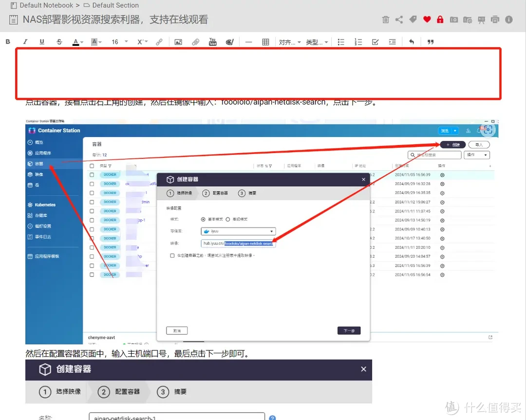
Task: Insert a table into the note
Action: tap(265, 41)
